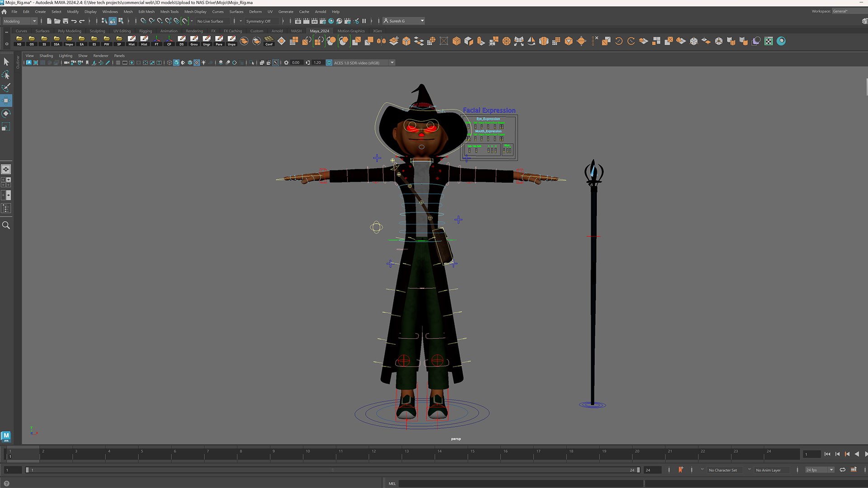Open the search magnifier in left sidebar
This screenshot has width=868, height=488.
(x=6, y=225)
